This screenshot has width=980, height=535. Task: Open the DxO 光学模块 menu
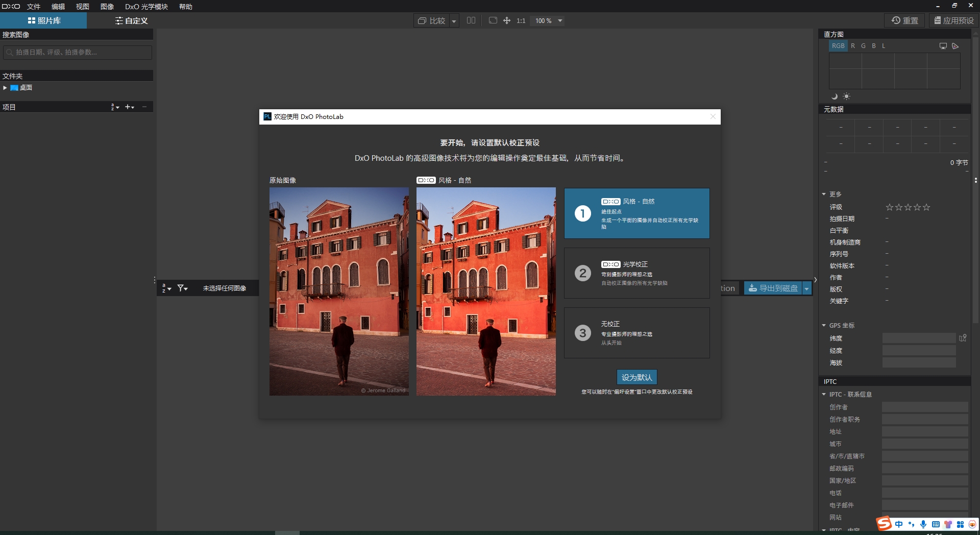pos(146,7)
